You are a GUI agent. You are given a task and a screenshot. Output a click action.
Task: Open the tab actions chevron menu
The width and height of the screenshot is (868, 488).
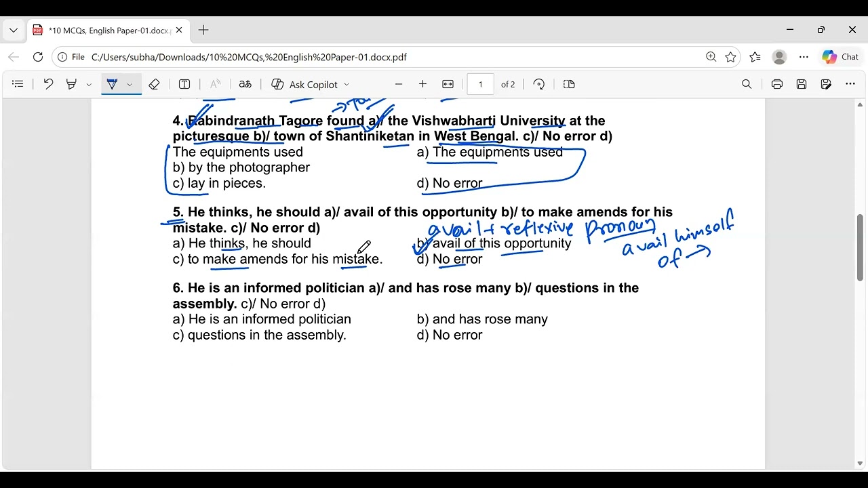pyautogui.click(x=14, y=30)
